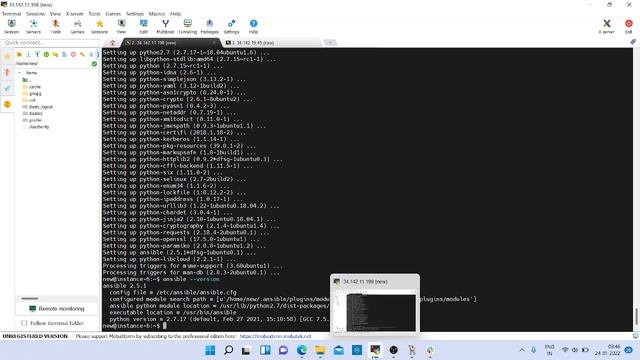Click the Quick connect input field
The image size is (640, 360).
coord(50,42)
